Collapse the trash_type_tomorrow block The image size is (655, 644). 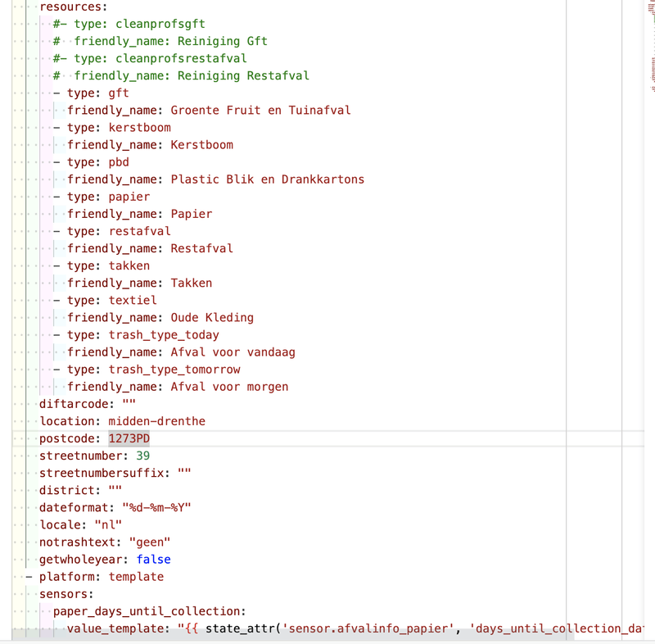click(x=55, y=369)
